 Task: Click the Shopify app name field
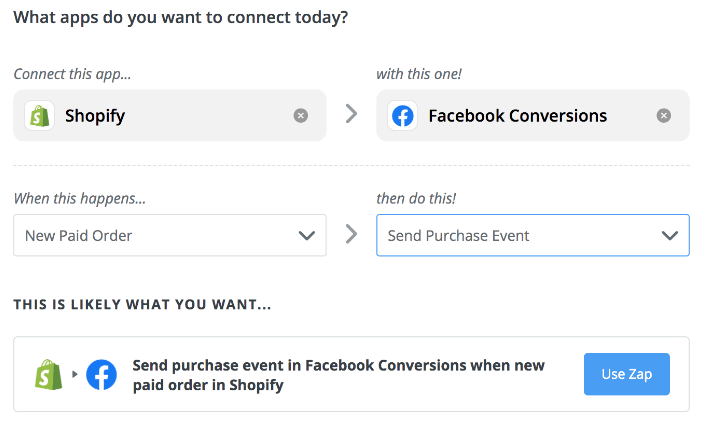coord(170,116)
